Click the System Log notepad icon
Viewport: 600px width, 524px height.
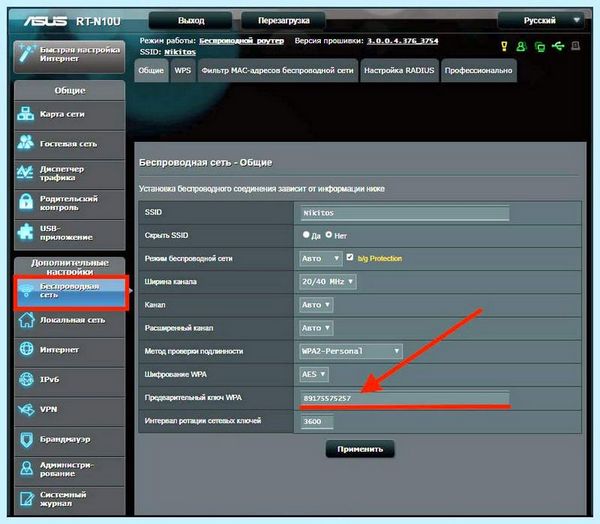coord(27,498)
